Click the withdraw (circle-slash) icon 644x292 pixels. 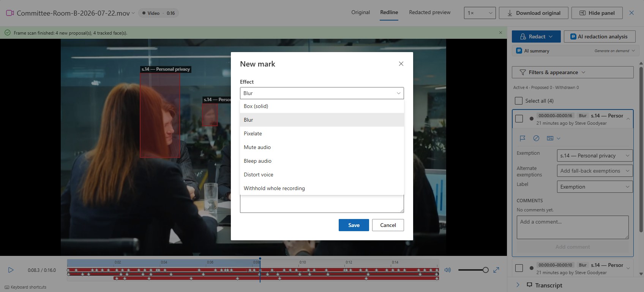coord(536,138)
